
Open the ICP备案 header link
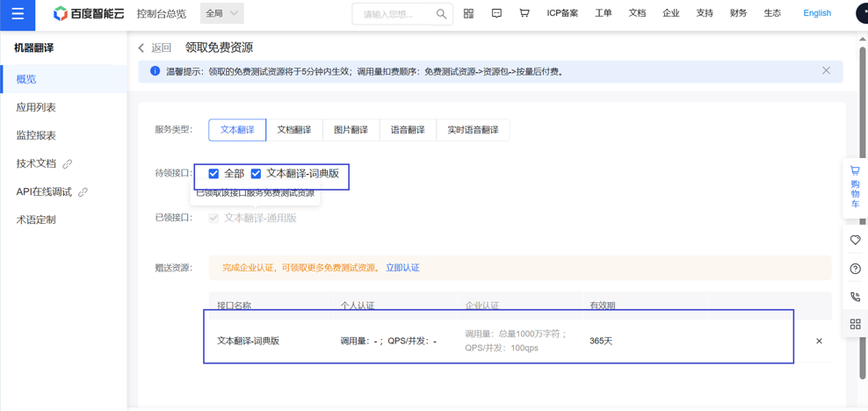[562, 13]
